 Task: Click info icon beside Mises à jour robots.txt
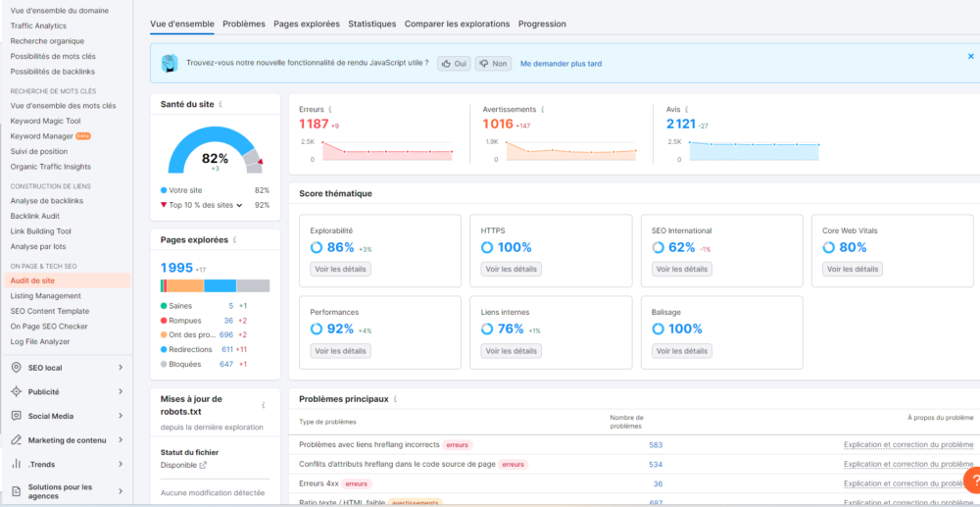pos(263,405)
